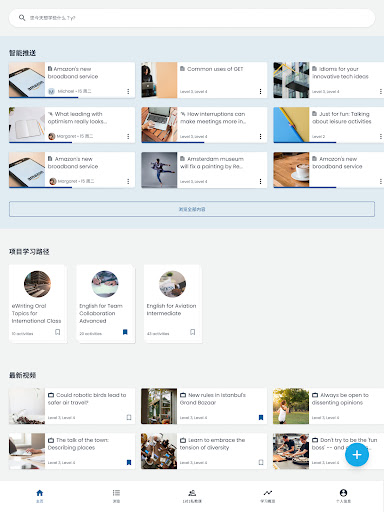Bookmark English for Aviation Intermediate path
The width and height of the screenshot is (384, 512).
[193, 332]
